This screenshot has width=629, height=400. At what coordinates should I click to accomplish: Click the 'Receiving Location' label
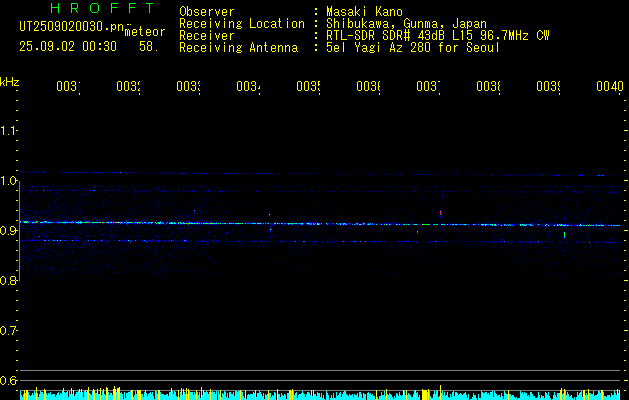pos(242,24)
